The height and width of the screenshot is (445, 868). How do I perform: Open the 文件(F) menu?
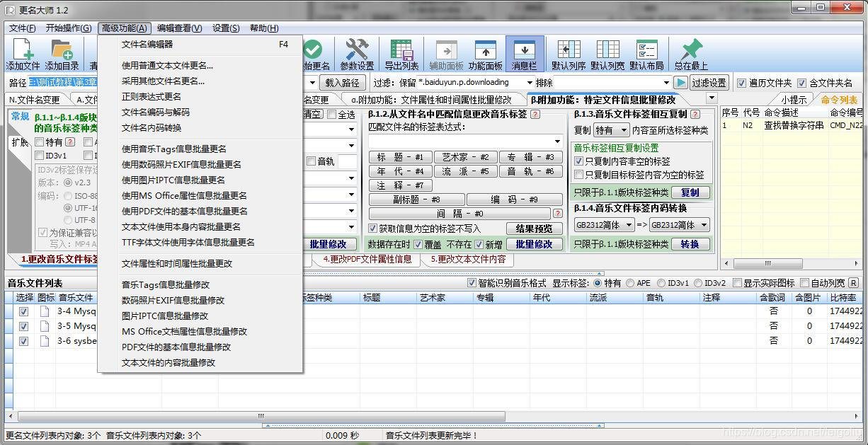click(x=22, y=28)
